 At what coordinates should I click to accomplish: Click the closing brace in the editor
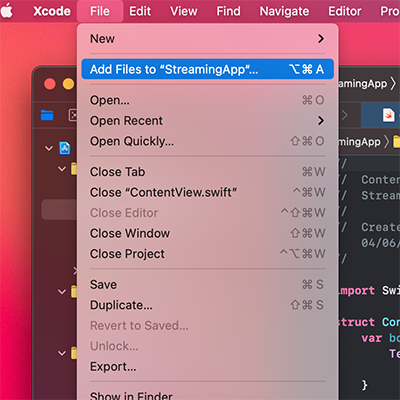(365, 385)
